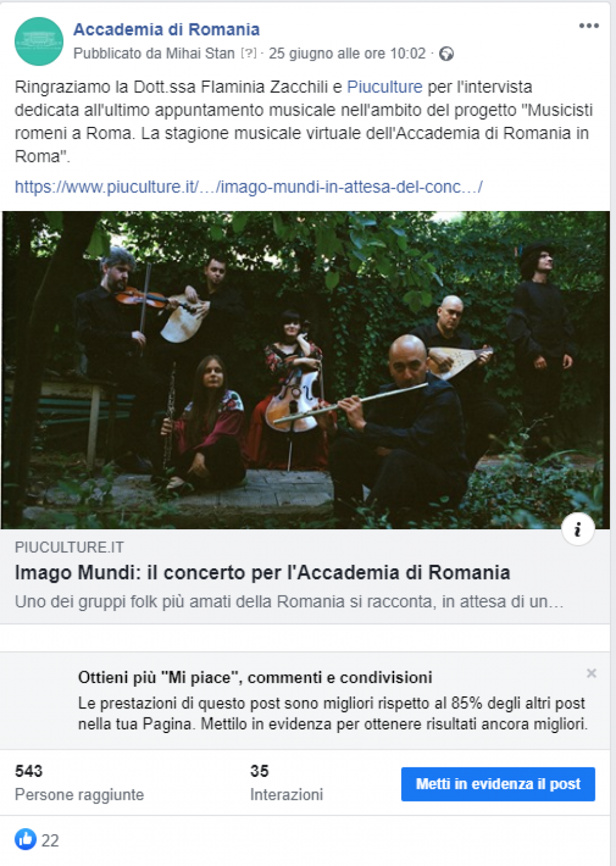This screenshot has width=616, height=866.
Task: Click the 25 giugno timestamp
Action: [347, 54]
